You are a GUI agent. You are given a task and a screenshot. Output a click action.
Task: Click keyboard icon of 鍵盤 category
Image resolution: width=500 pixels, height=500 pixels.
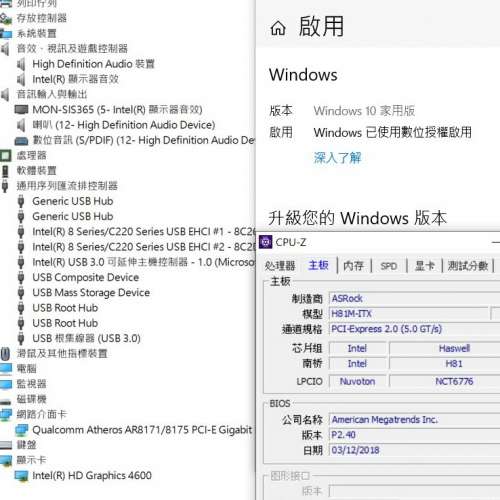click(x=6, y=445)
